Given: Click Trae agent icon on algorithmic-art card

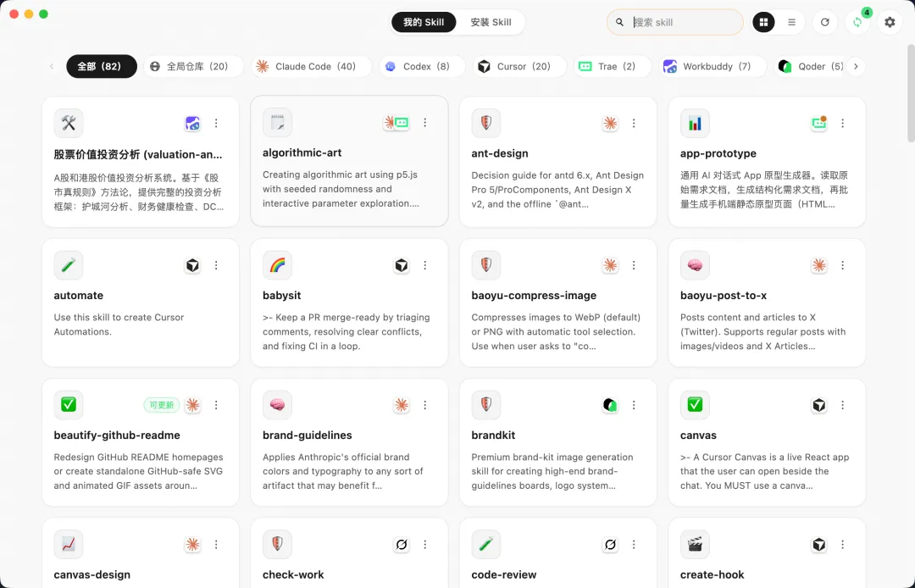Looking at the screenshot, I should point(402,123).
